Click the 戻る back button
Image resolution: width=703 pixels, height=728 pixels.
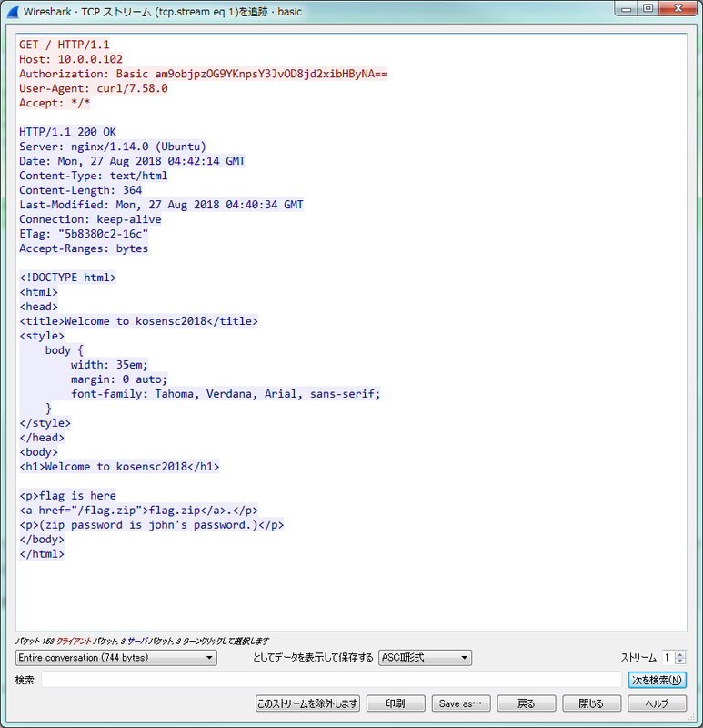tap(527, 703)
